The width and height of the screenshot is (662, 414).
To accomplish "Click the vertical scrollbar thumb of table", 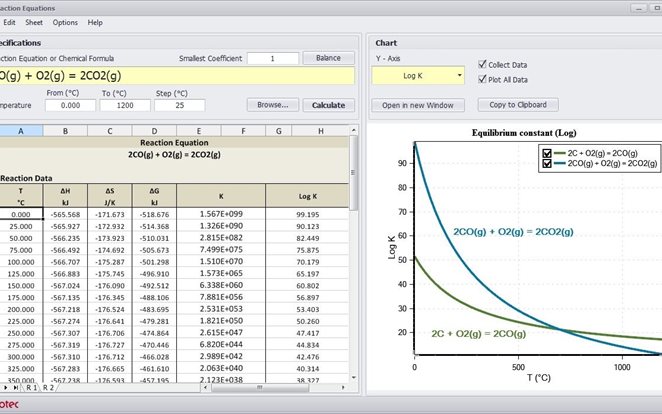I will 354,173.
